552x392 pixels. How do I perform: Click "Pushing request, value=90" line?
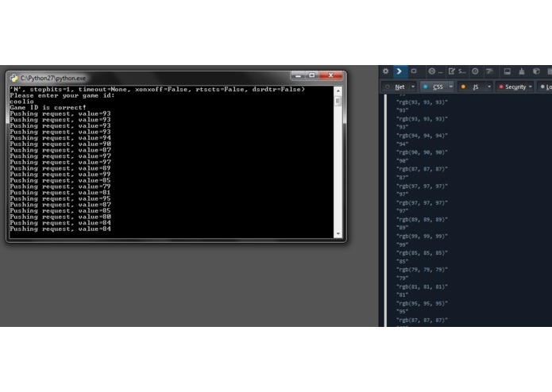[60, 144]
